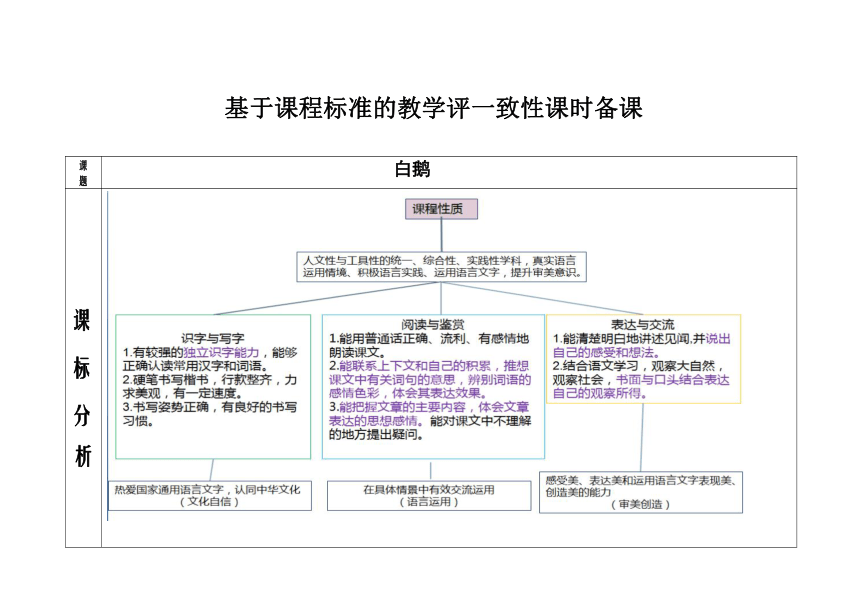Click the 识字与写字 heading
860x608 pixels.
point(213,339)
